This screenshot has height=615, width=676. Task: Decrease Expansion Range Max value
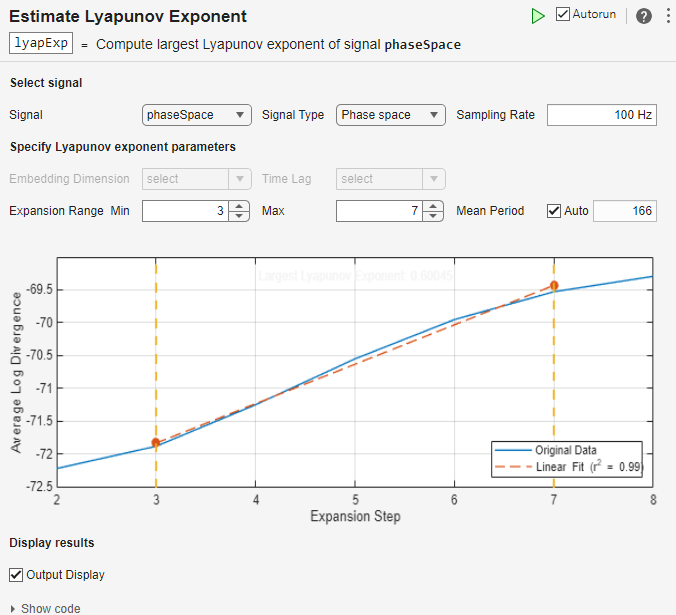432,216
